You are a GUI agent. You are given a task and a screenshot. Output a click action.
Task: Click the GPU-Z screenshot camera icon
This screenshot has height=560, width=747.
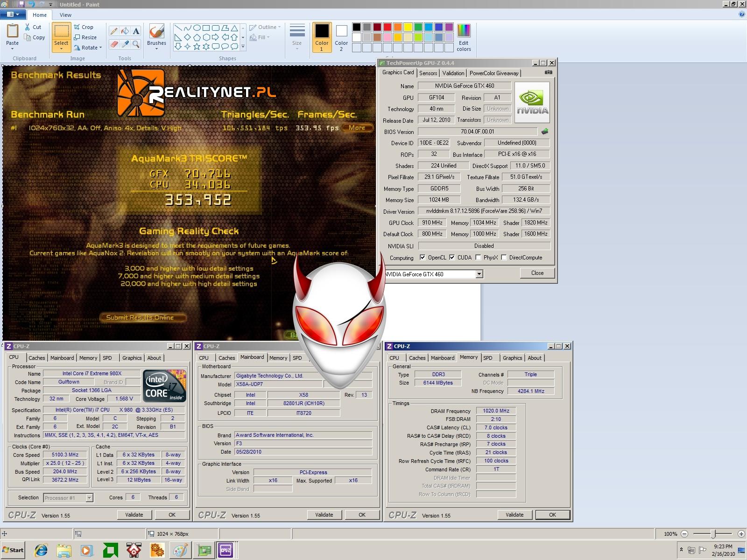tap(549, 72)
